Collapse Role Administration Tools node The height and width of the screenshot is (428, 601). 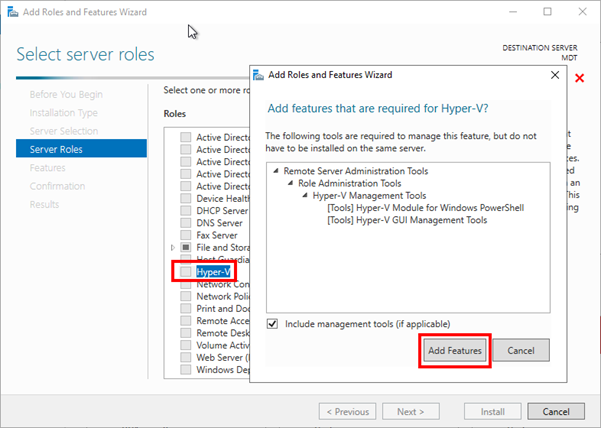[291, 183]
